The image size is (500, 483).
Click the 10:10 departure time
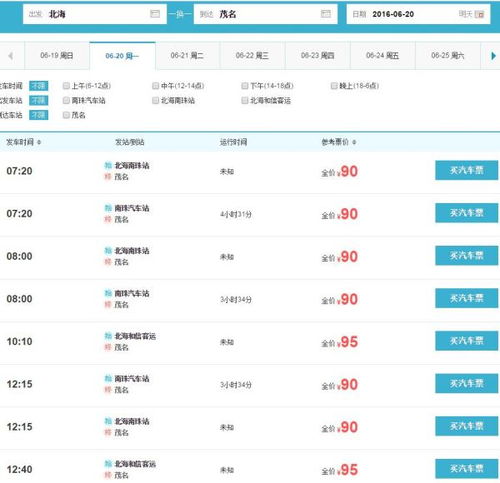(20, 342)
